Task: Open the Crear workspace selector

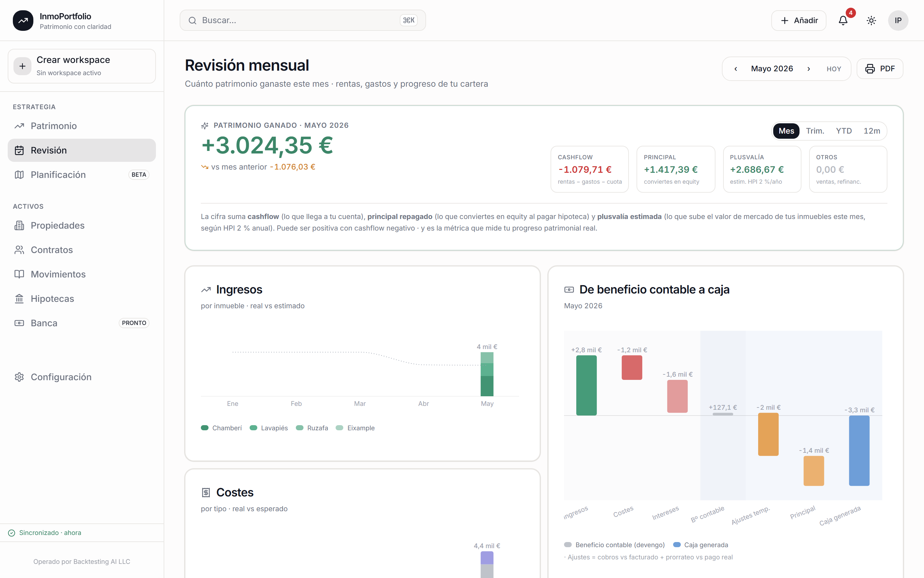Action: [82, 66]
